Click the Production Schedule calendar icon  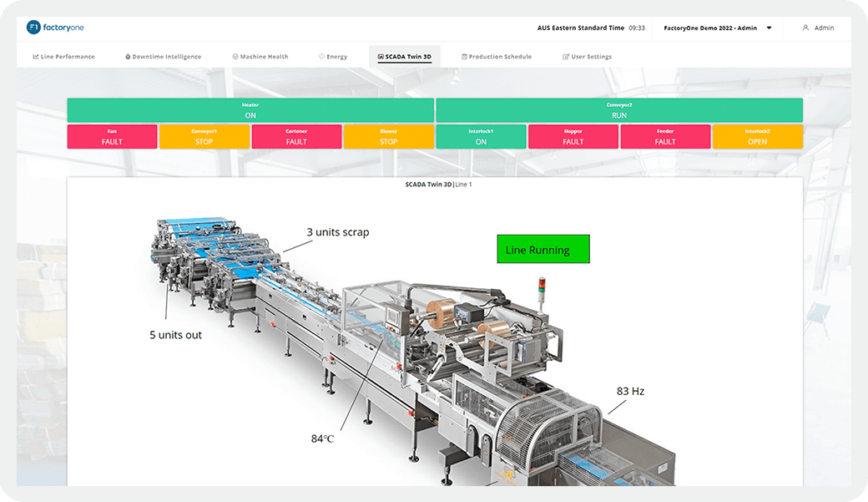click(x=464, y=57)
